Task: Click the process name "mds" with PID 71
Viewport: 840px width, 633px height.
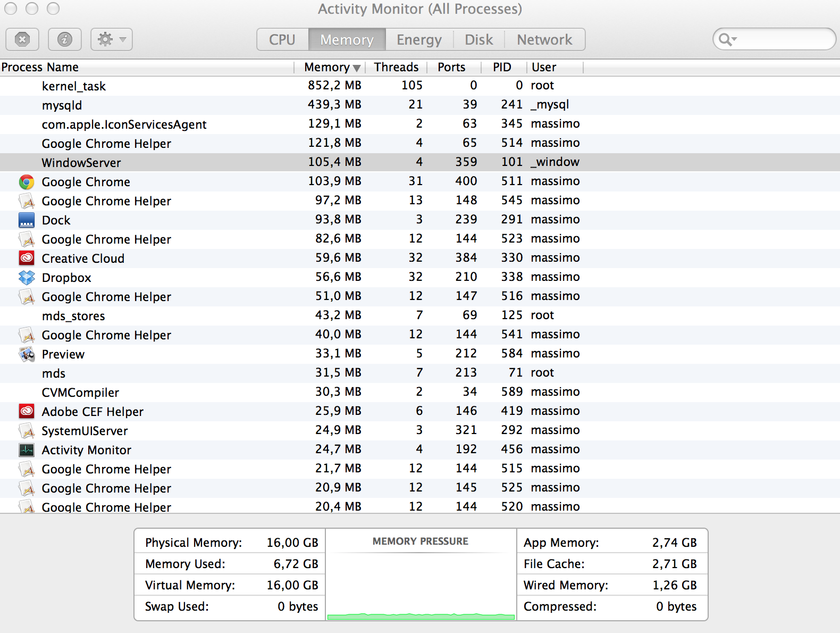Action: (x=54, y=373)
